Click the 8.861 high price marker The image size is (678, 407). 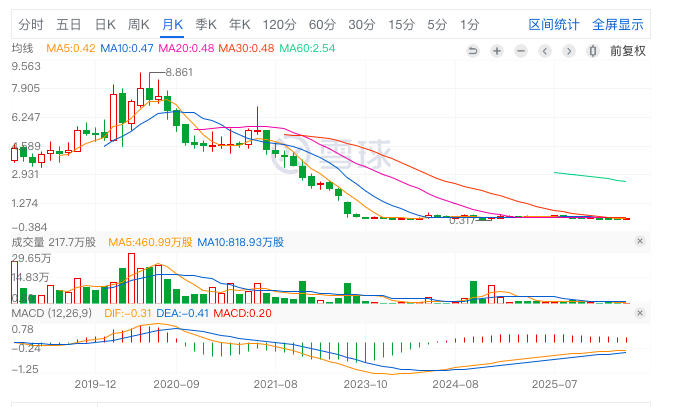[x=179, y=72]
